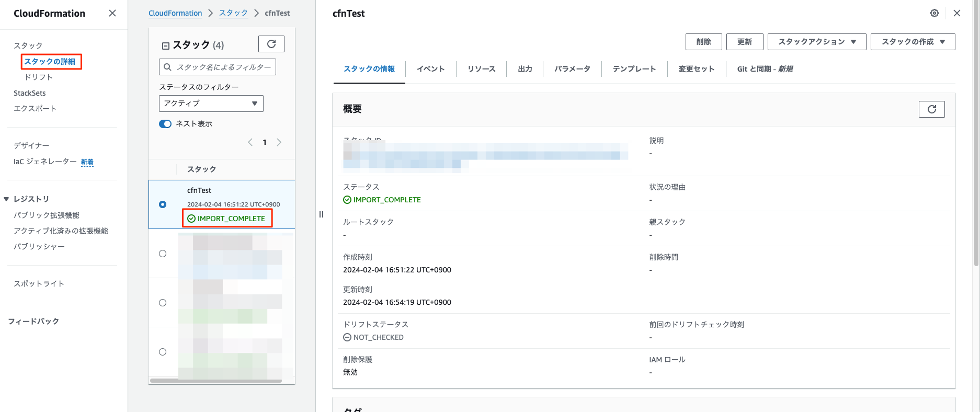Screen dimensions: 980x412
Task: Click the NOT_CHECKED drift status
Action: tap(373, 337)
